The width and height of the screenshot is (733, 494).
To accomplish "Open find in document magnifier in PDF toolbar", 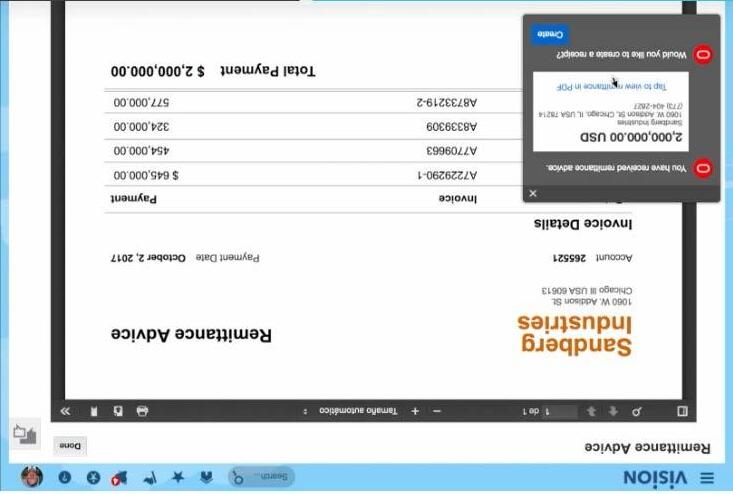I will (636, 411).
